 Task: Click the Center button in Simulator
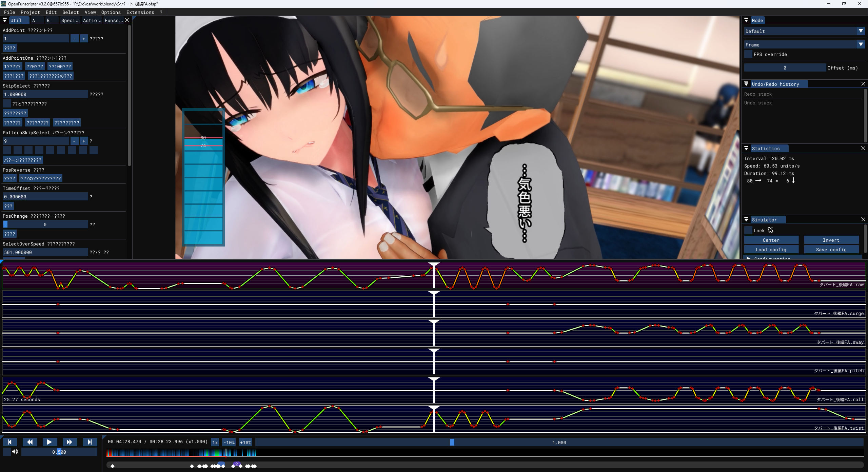771,240
